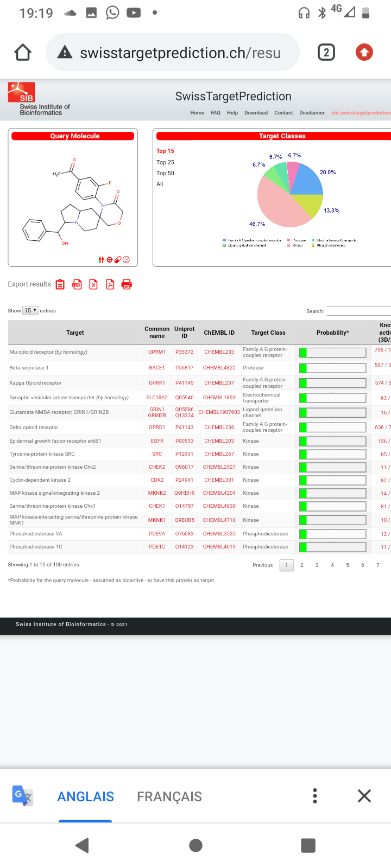This screenshot has width=391, height=868.
Task: Open the Disclaimer navigation link
Action: tap(312, 113)
